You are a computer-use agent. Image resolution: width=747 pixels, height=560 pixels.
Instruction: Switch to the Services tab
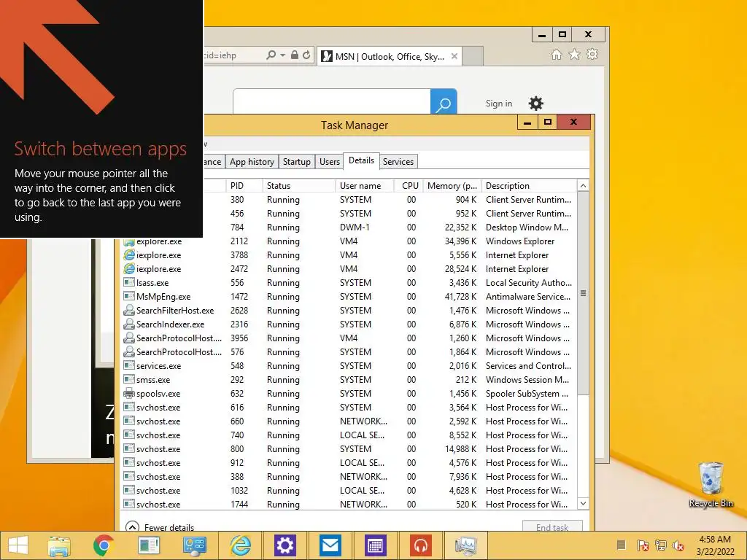[398, 162]
